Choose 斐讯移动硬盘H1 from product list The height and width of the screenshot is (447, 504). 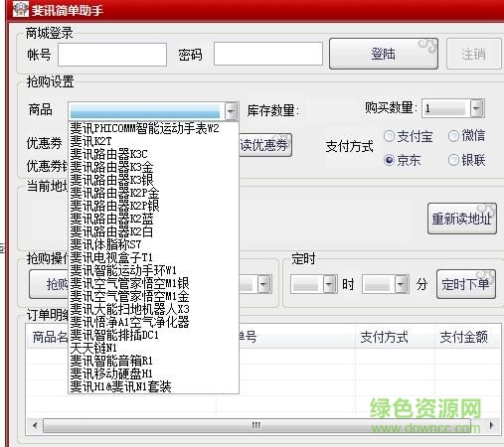153,373
